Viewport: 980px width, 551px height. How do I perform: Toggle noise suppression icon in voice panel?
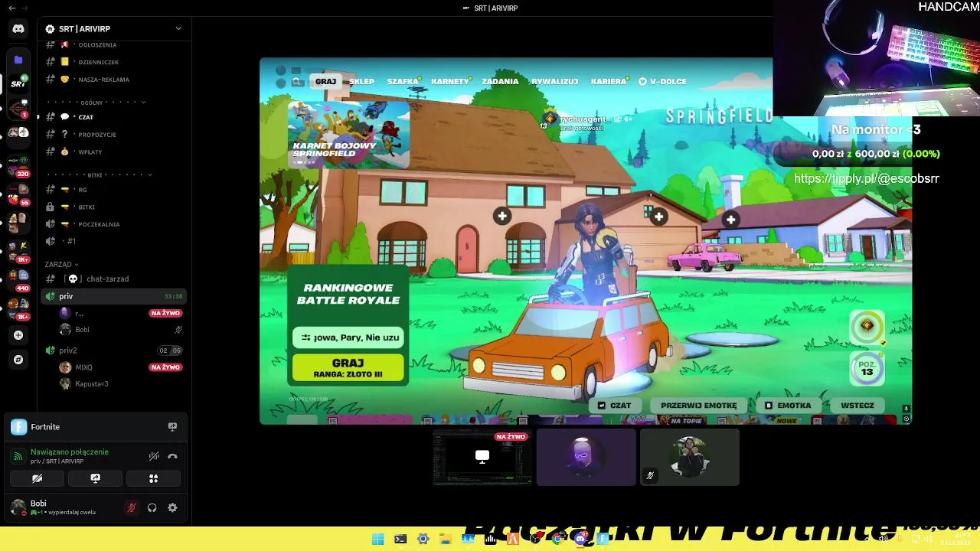click(154, 456)
